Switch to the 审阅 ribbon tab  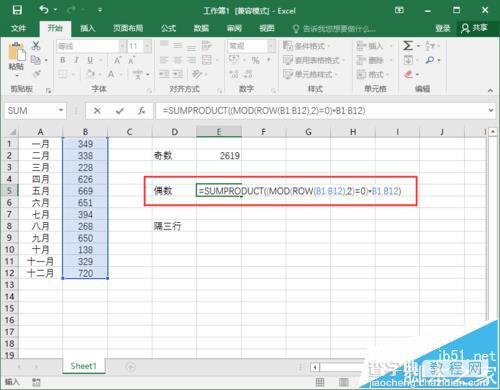pyautogui.click(x=234, y=28)
